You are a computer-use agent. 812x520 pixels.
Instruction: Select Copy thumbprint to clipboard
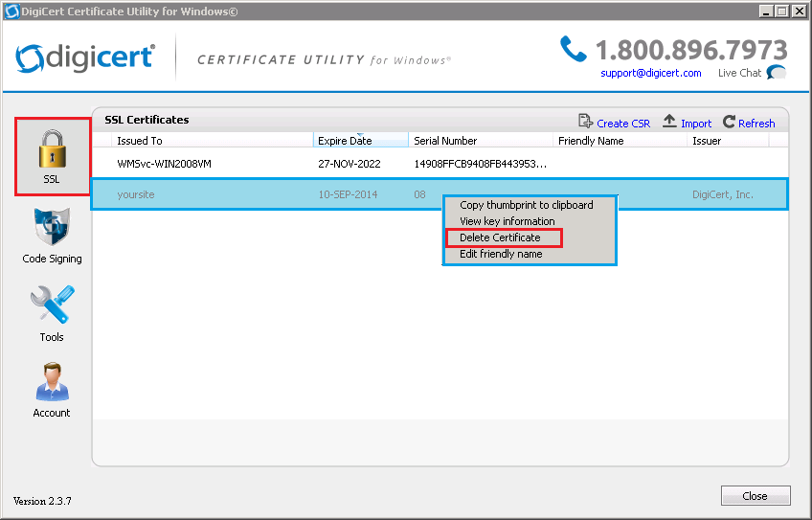pyautogui.click(x=526, y=205)
